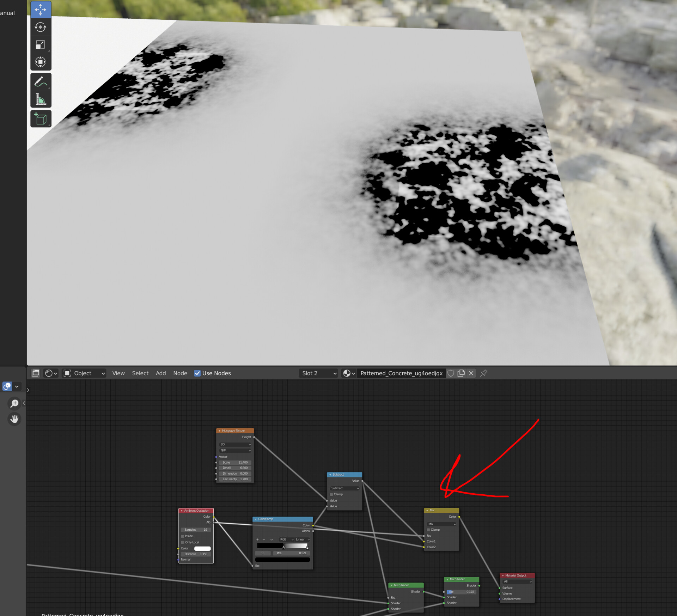
Task: Open the Add menu in the shader editor
Action: pos(161,373)
